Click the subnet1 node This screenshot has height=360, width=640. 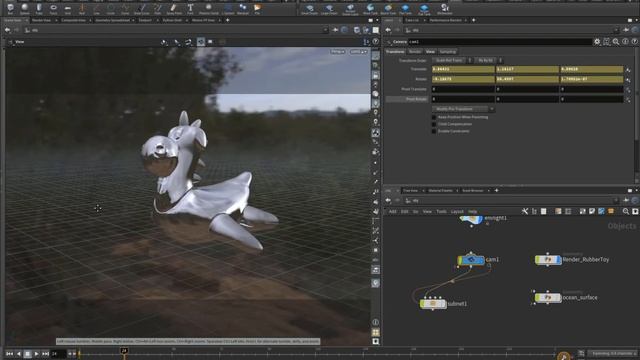tap(433, 304)
